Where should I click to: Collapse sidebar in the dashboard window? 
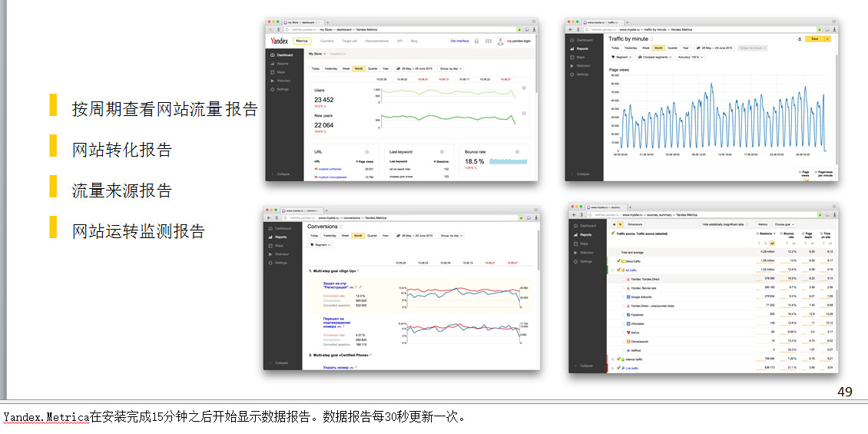[281, 174]
